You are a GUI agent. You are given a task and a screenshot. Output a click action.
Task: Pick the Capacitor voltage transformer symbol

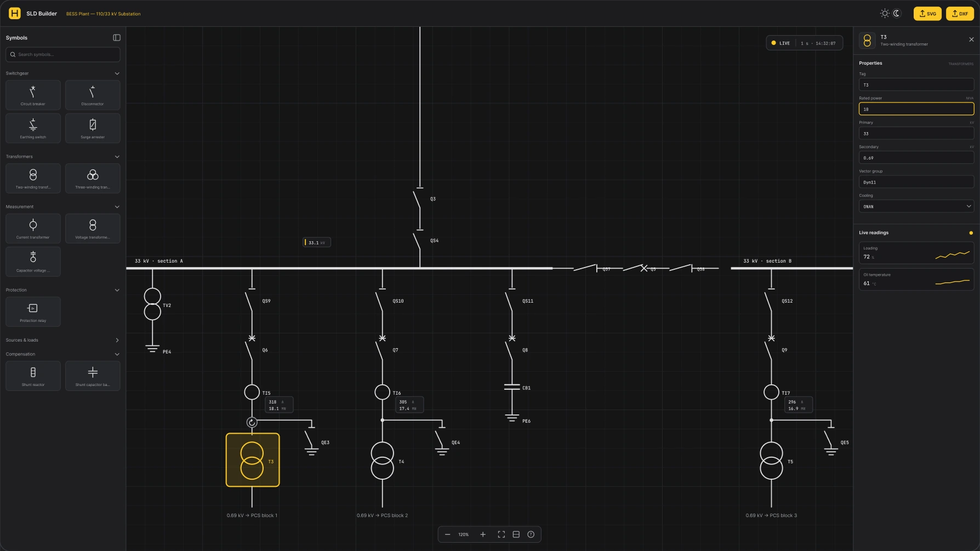point(33,262)
